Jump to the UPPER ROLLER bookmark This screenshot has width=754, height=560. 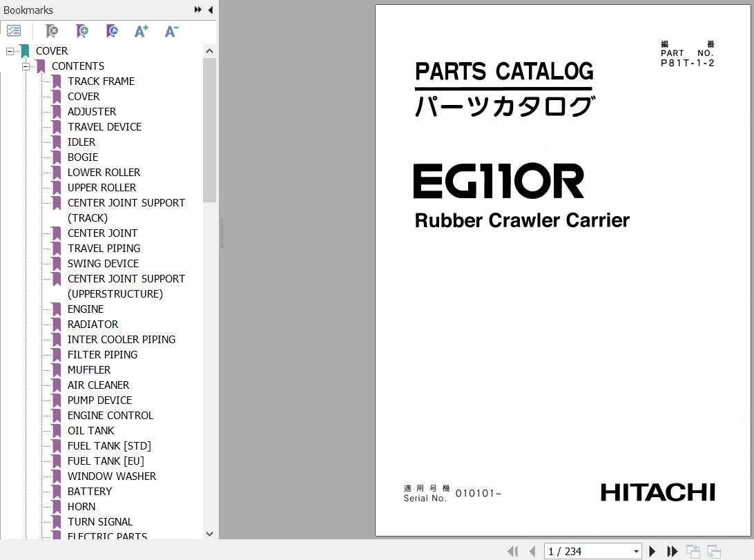click(x=102, y=187)
